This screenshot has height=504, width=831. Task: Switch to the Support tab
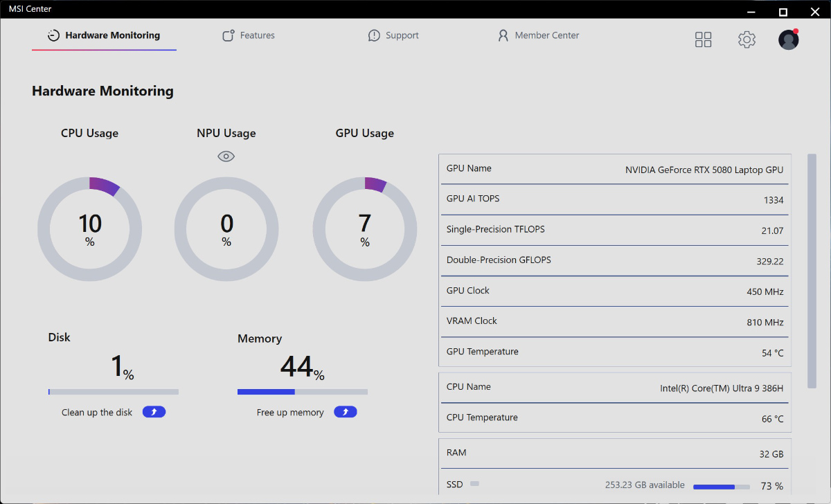(x=393, y=35)
